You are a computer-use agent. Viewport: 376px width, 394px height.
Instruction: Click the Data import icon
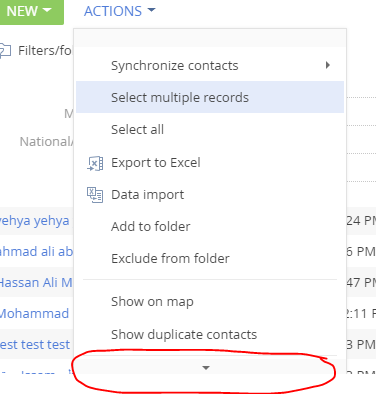(x=95, y=195)
